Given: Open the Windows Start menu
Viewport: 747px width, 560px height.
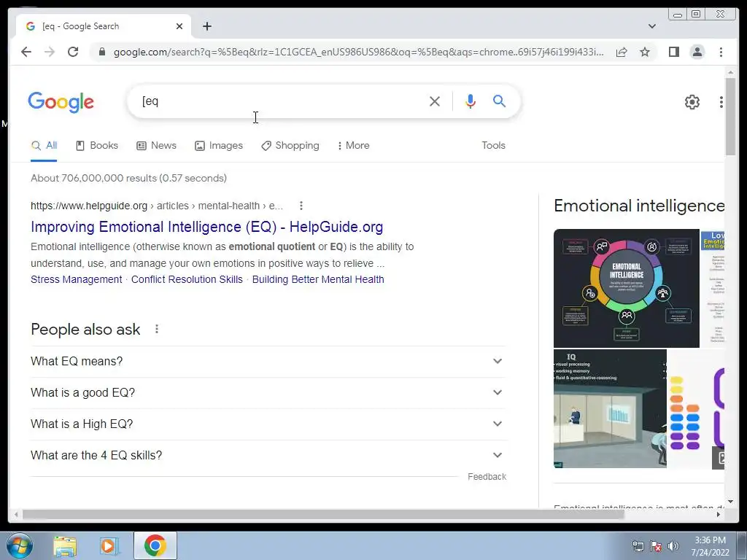Looking at the screenshot, I should pyautogui.click(x=20, y=545).
